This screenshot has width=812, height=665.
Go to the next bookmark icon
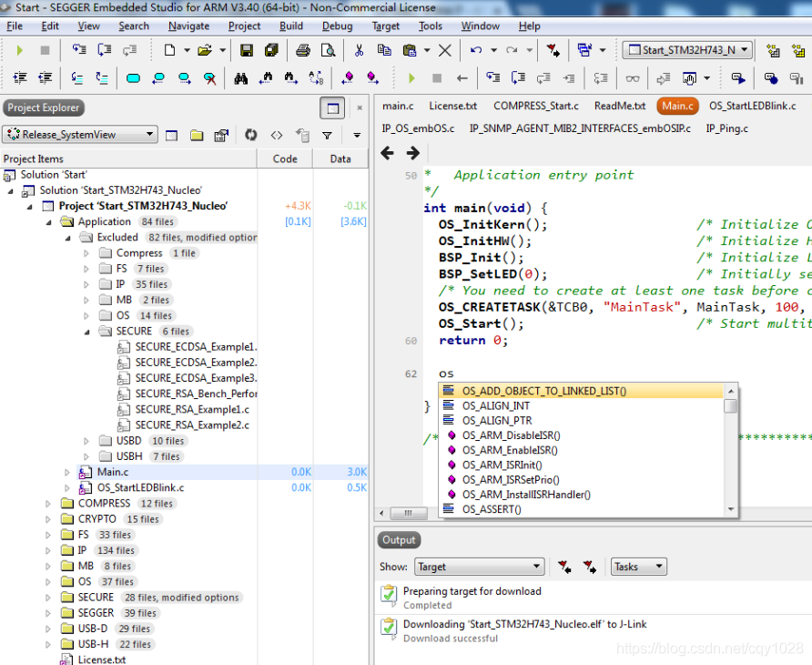click(x=184, y=78)
